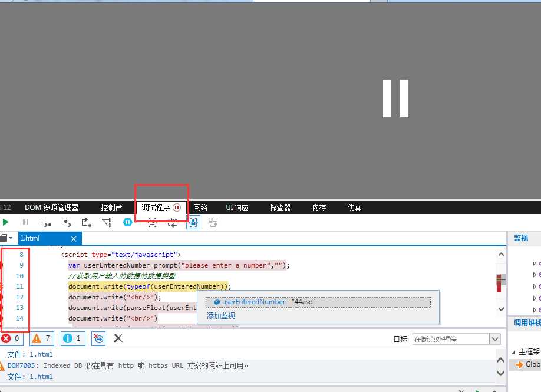Expand the fourth watch tree item

(x=535, y=298)
